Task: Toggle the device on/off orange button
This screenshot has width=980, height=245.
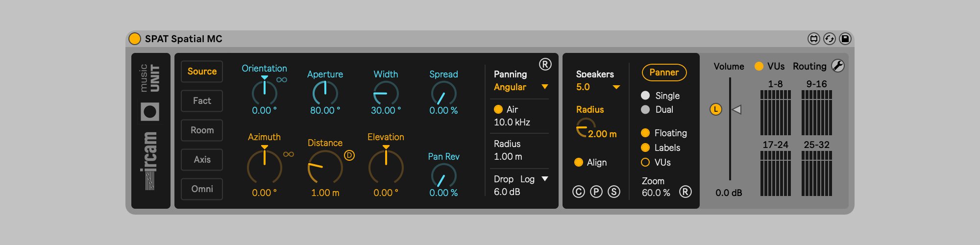Action: click(x=134, y=39)
